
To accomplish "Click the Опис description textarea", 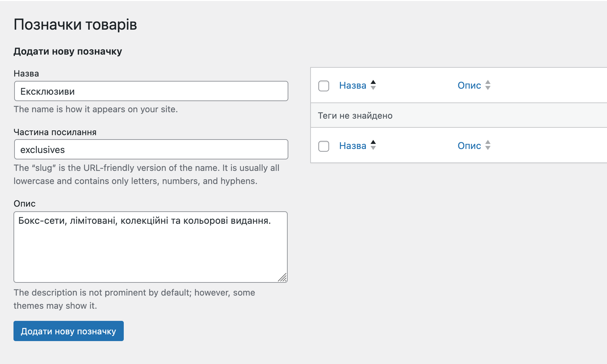I will point(150,247).
